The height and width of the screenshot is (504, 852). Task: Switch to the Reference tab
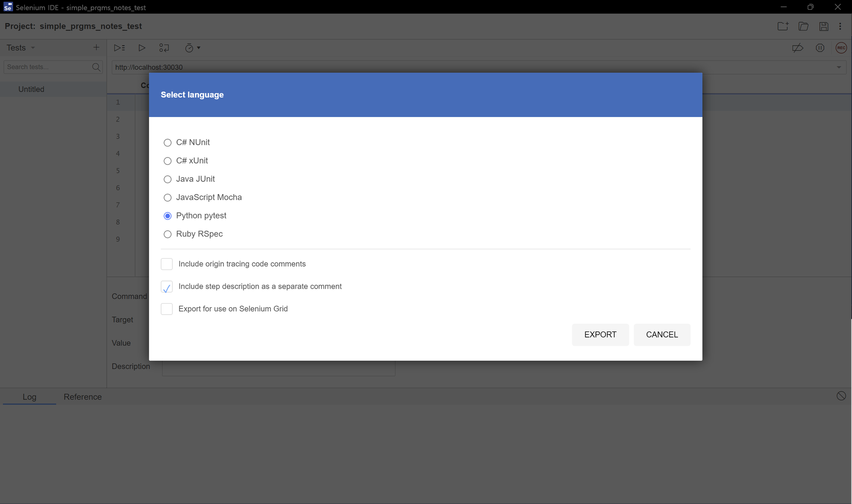tap(83, 397)
